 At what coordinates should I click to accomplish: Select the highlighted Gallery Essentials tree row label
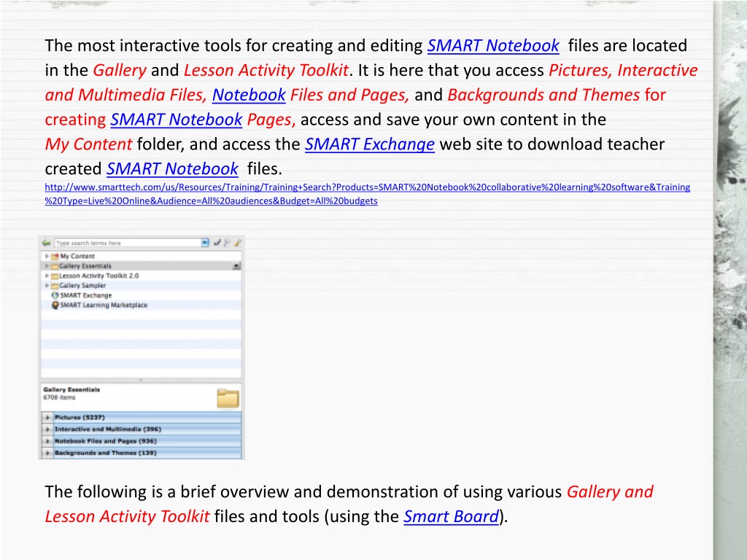(x=85, y=266)
